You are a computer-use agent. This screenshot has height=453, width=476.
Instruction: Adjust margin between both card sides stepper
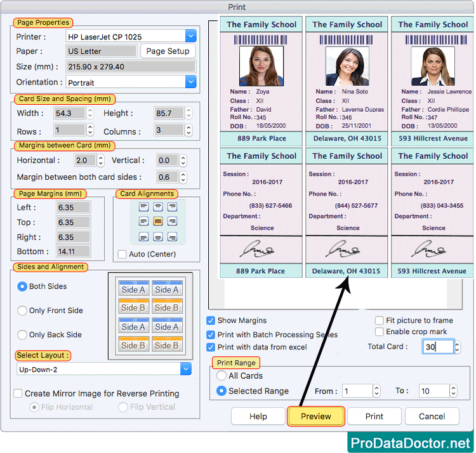point(183,177)
